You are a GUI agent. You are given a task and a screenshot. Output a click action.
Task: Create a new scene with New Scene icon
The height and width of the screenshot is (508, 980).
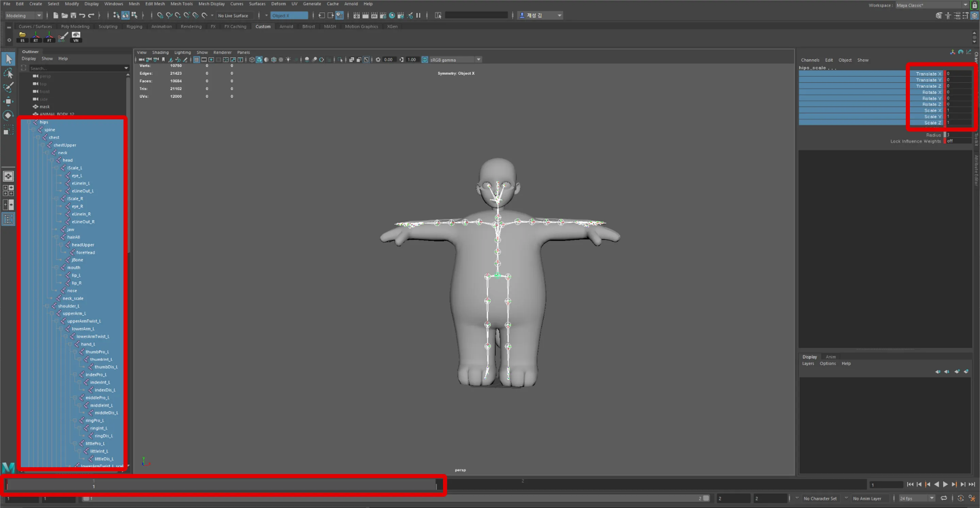tap(55, 15)
